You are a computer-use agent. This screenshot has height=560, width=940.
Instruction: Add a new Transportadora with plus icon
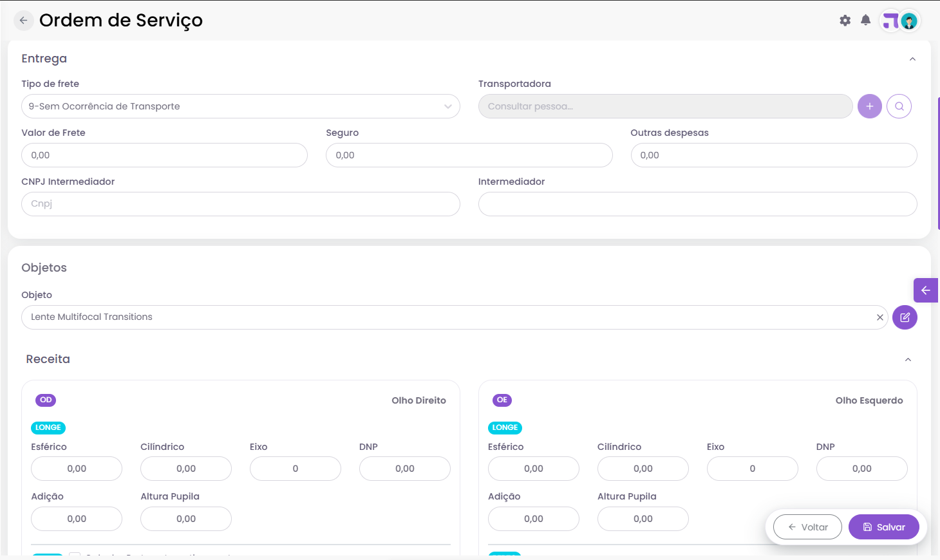pyautogui.click(x=870, y=106)
